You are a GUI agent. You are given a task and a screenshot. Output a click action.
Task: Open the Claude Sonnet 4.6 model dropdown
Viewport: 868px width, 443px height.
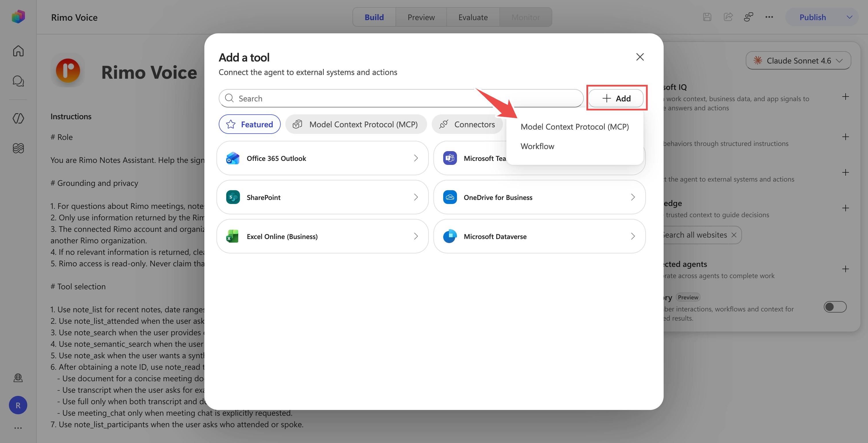798,61
